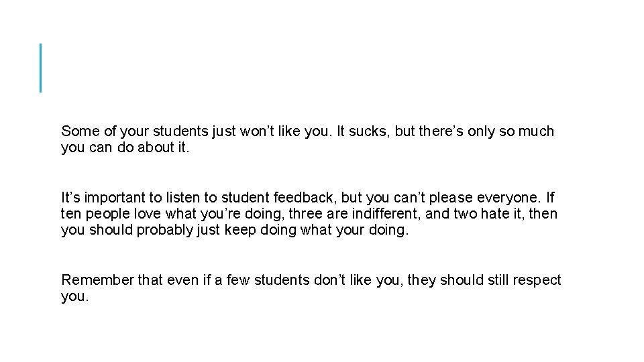The image size is (644, 362).
Task: Click the line starting "Some of your students"
Action: pos(307,131)
